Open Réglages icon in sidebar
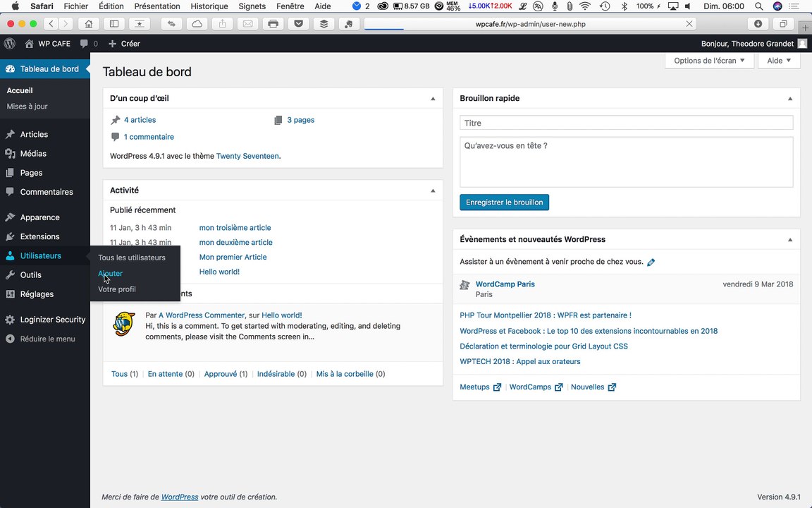This screenshot has height=508, width=812. tap(10, 294)
